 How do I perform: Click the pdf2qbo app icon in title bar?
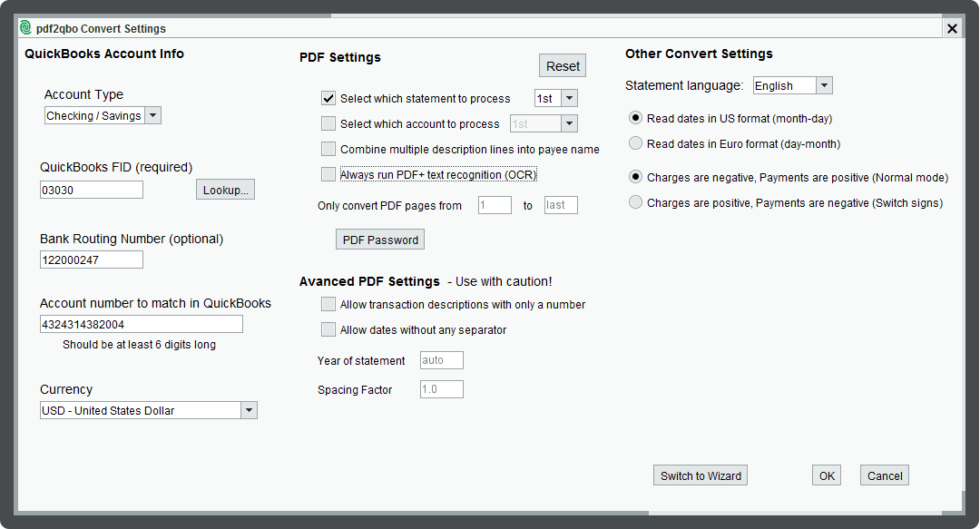(x=25, y=28)
